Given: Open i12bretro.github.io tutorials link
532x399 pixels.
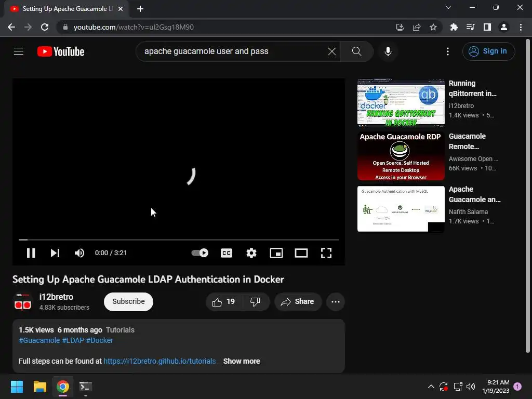Looking at the screenshot, I should point(160,361).
